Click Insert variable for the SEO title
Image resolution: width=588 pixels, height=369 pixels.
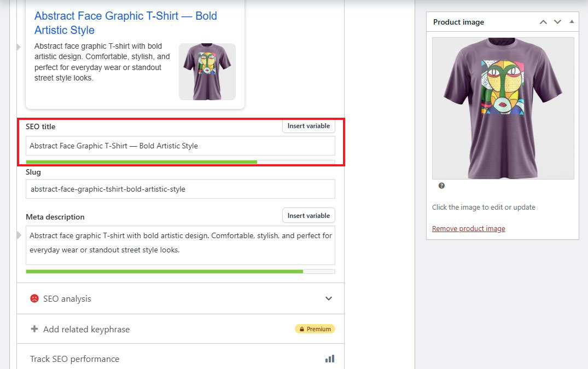click(x=308, y=126)
